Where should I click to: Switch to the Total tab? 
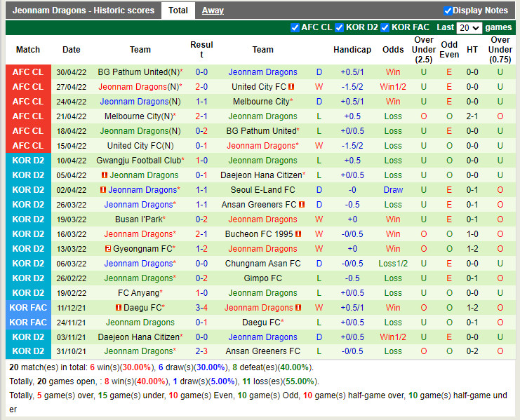[x=178, y=11]
